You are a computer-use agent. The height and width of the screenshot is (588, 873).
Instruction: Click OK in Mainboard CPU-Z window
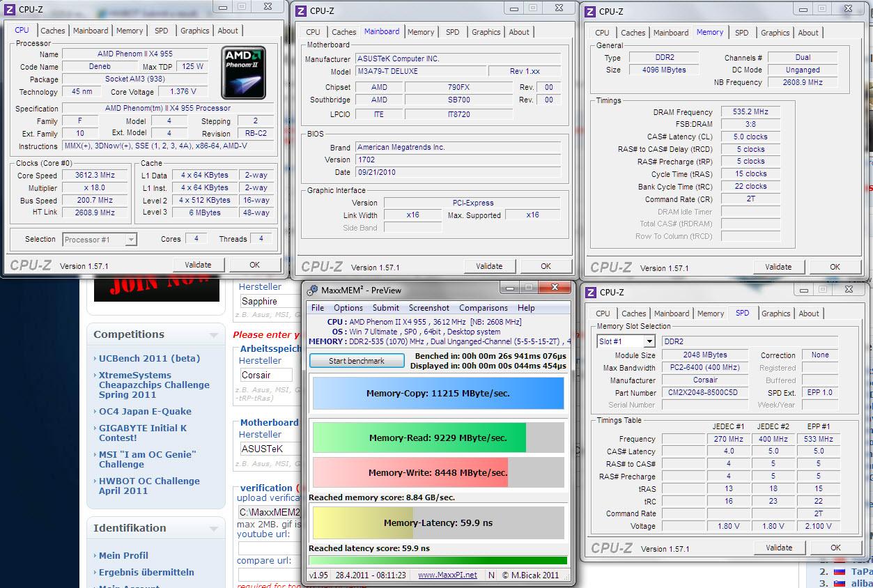(x=546, y=266)
